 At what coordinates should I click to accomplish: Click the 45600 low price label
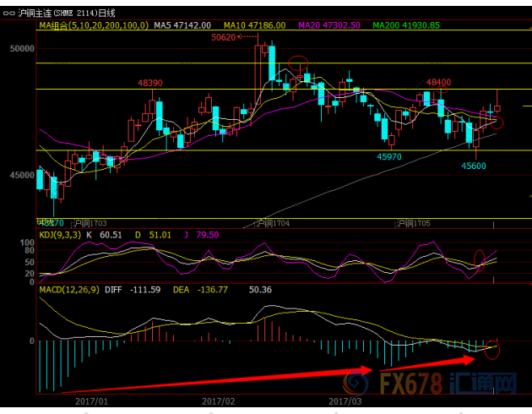click(x=474, y=166)
